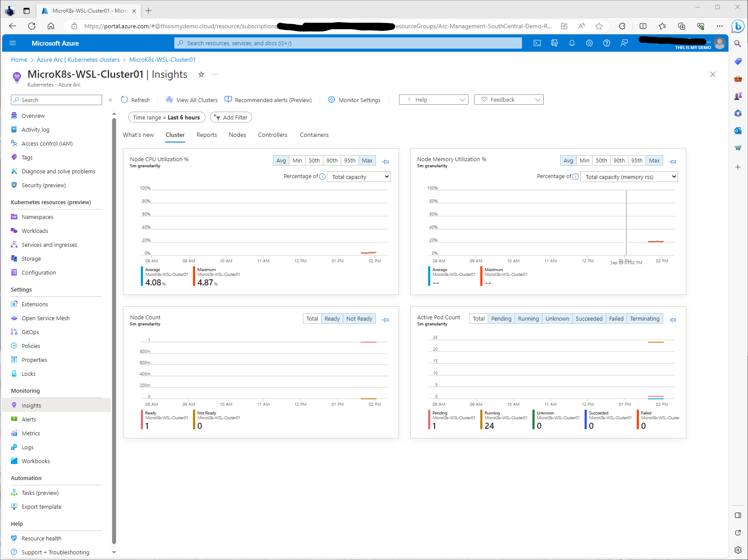Image resolution: width=748 pixels, height=560 pixels.
Task: Expand the Help dropdown
Action: coord(433,99)
